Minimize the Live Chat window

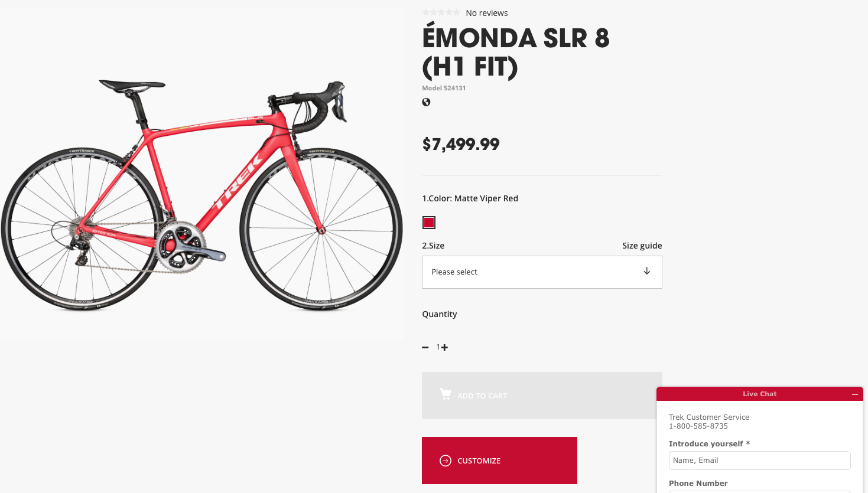[x=854, y=393]
